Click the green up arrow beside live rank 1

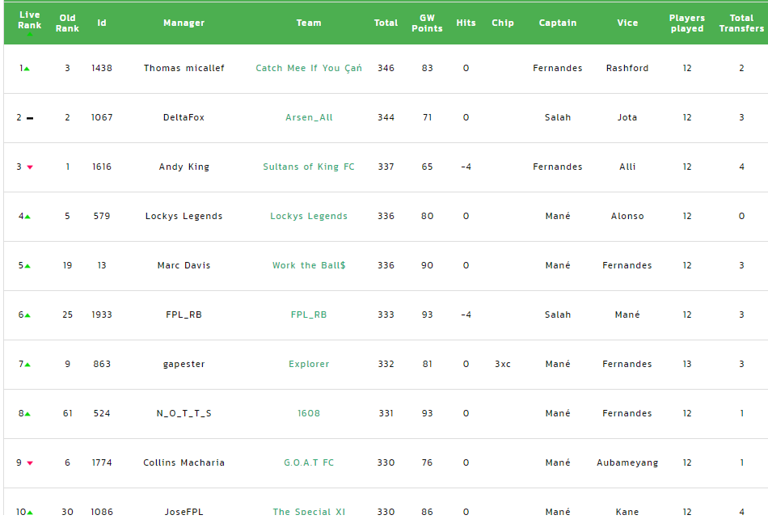[x=27, y=69]
